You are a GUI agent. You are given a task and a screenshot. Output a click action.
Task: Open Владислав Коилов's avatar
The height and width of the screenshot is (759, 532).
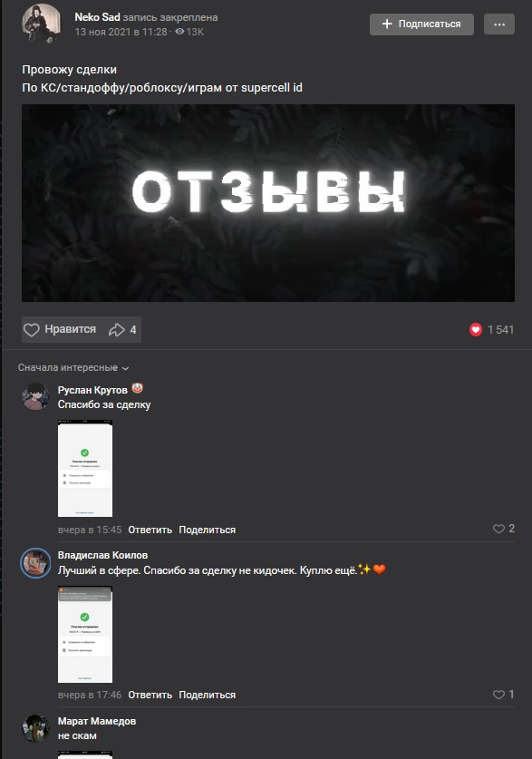[35, 562]
